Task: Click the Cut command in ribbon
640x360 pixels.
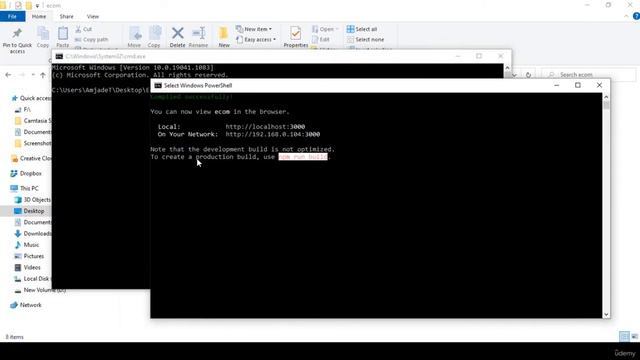Action: click(84, 29)
